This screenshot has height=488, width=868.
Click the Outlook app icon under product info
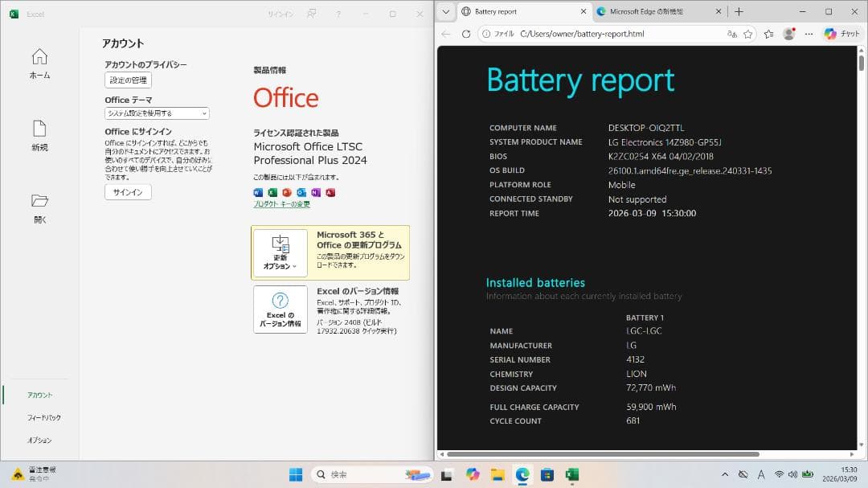(301, 193)
